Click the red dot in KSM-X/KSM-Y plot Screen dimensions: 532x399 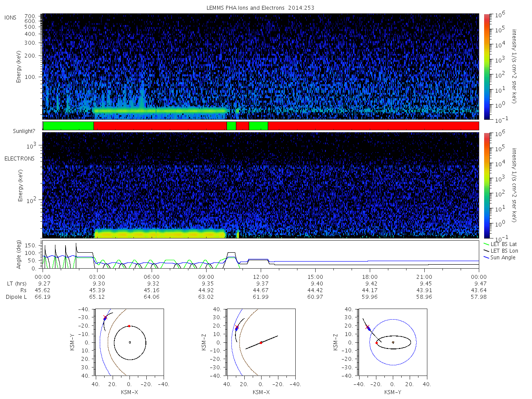(x=129, y=326)
